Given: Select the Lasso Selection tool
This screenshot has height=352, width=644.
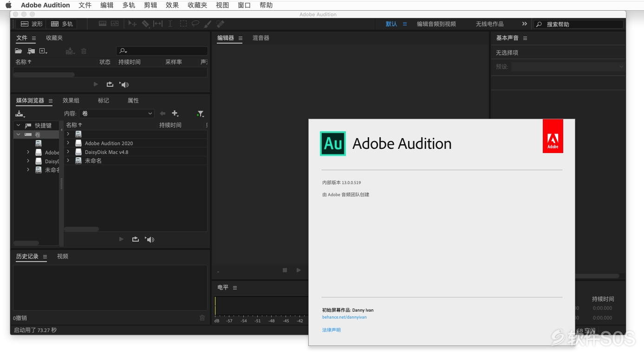Looking at the screenshot, I should [195, 24].
